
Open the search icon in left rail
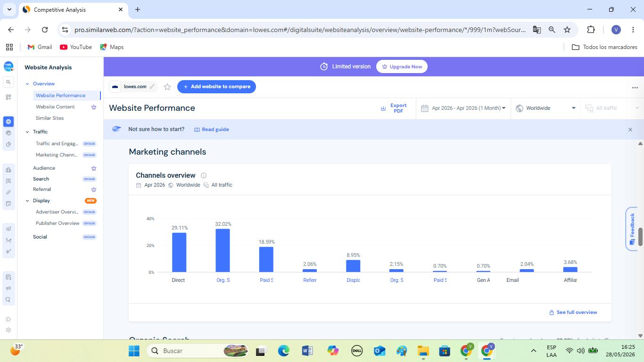tap(8, 82)
